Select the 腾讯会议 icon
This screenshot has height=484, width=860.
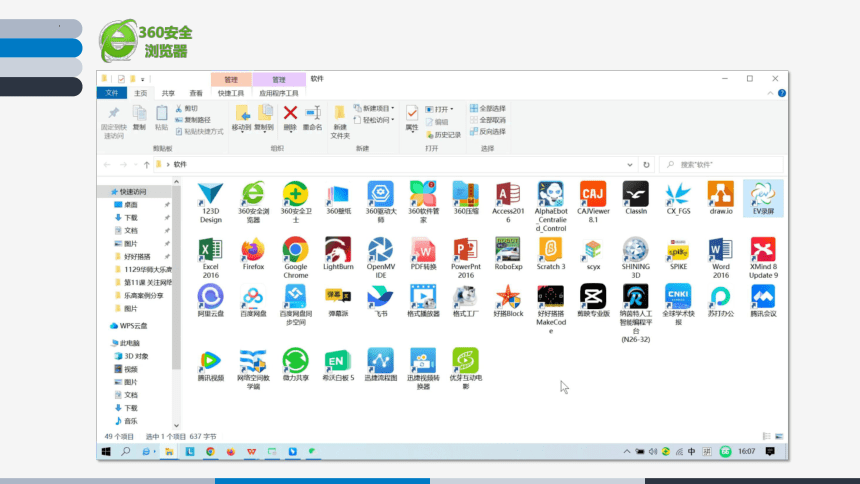click(763, 301)
